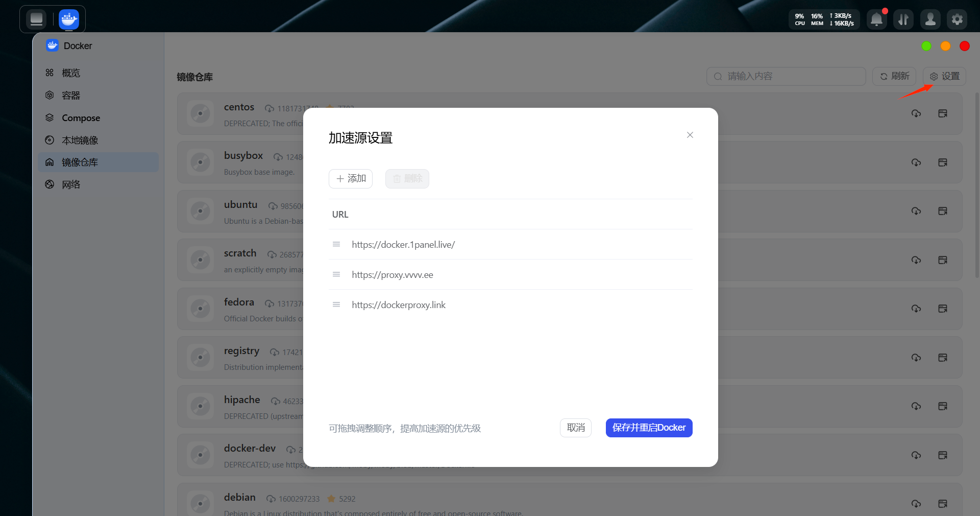Open the user account icon in the top bar
This screenshot has height=516, width=980.
tap(930, 19)
